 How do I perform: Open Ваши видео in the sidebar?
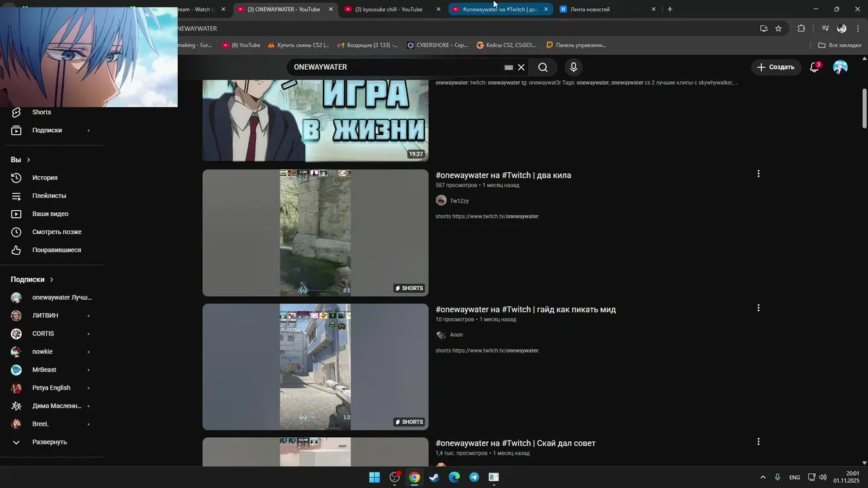(50, 214)
